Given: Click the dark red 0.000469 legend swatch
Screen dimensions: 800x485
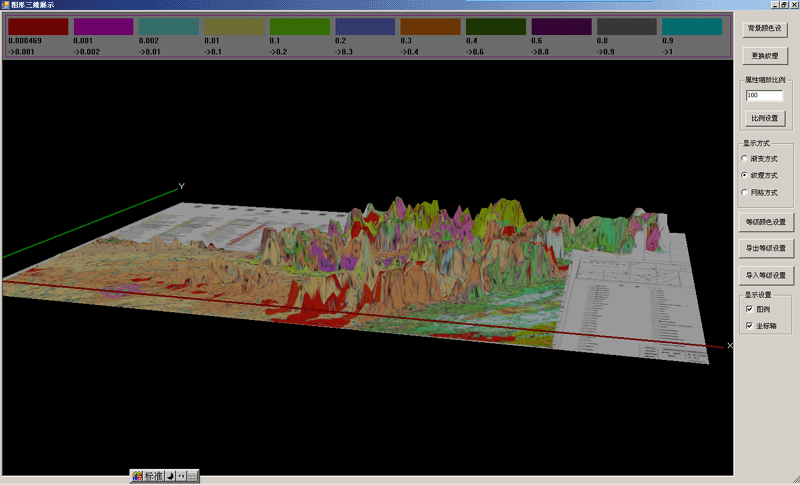Looking at the screenshot, I should point(38,26).
